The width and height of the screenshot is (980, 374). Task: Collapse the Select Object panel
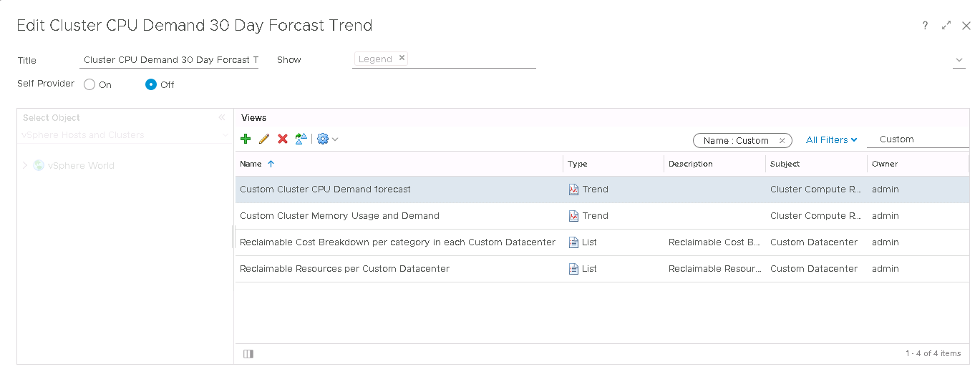[222, 118]
